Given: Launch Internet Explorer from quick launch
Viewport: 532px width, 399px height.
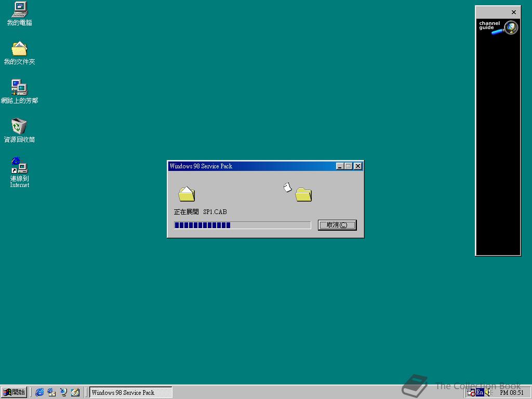Looking at the screenshot, I should pos(39,392).
